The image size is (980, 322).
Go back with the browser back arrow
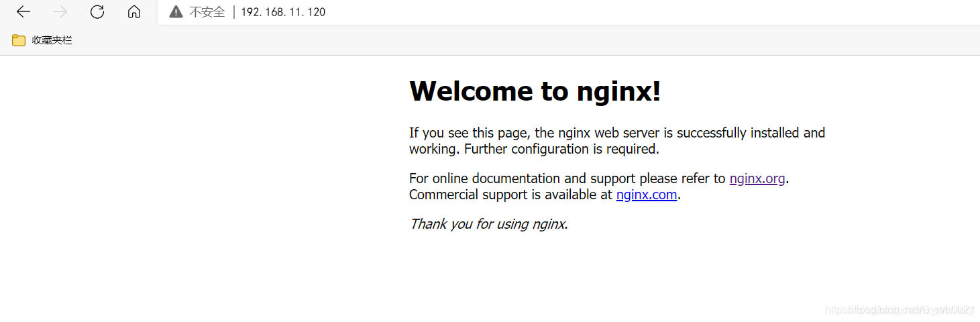click(x=23, y=12)
